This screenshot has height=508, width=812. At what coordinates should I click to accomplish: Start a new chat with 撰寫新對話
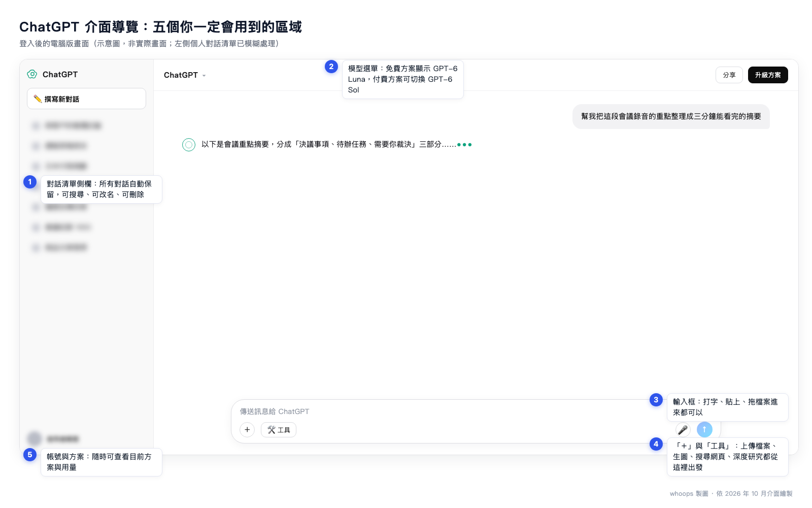[86, 99]
